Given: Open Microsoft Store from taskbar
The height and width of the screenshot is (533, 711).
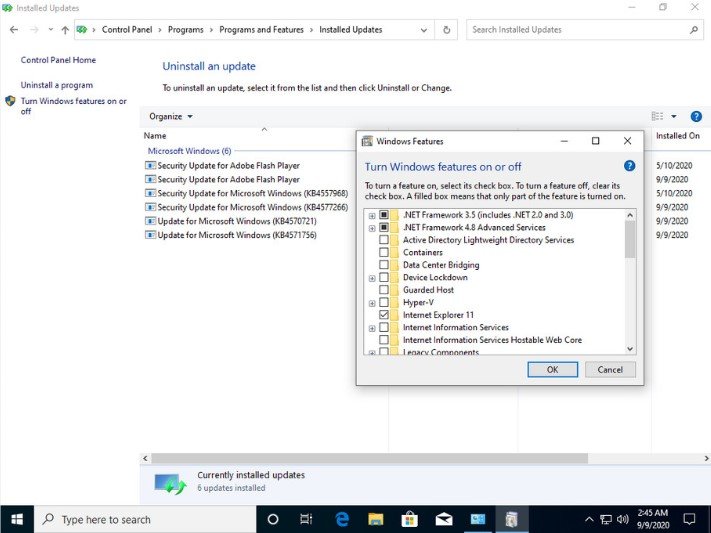Looking at the screenshot, I should point(409,519).
